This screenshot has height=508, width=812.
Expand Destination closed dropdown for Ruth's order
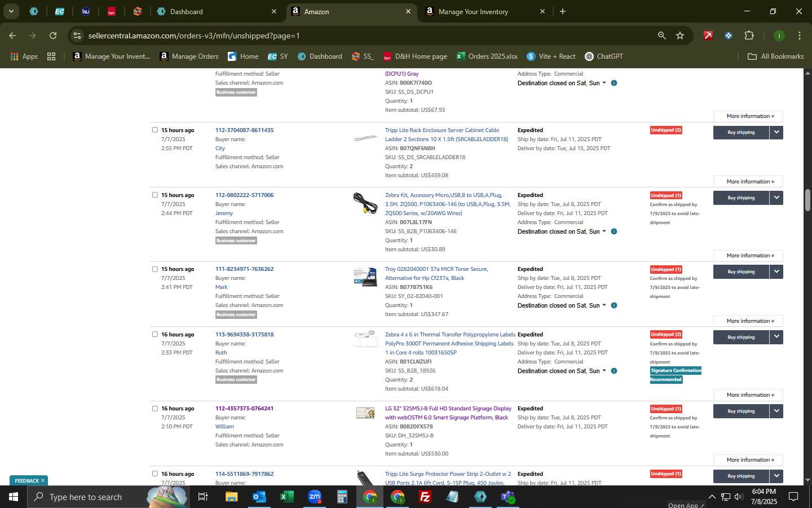(604, 371)
